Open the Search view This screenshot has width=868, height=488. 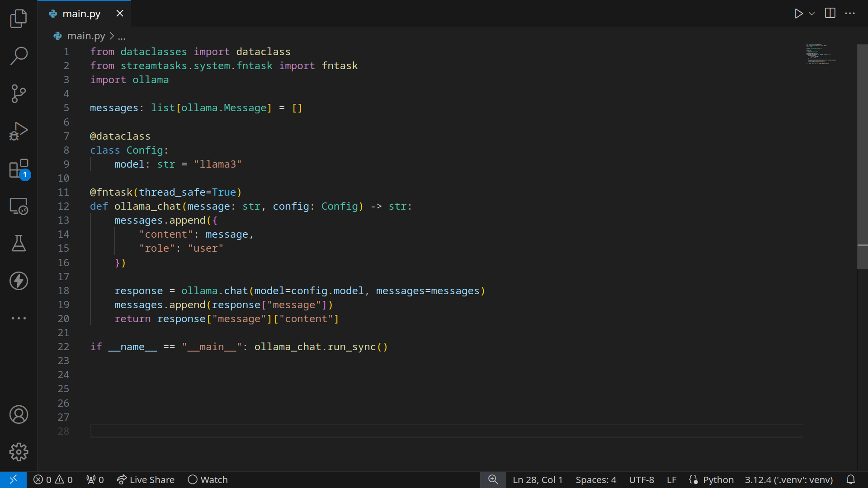coord(19,56)
